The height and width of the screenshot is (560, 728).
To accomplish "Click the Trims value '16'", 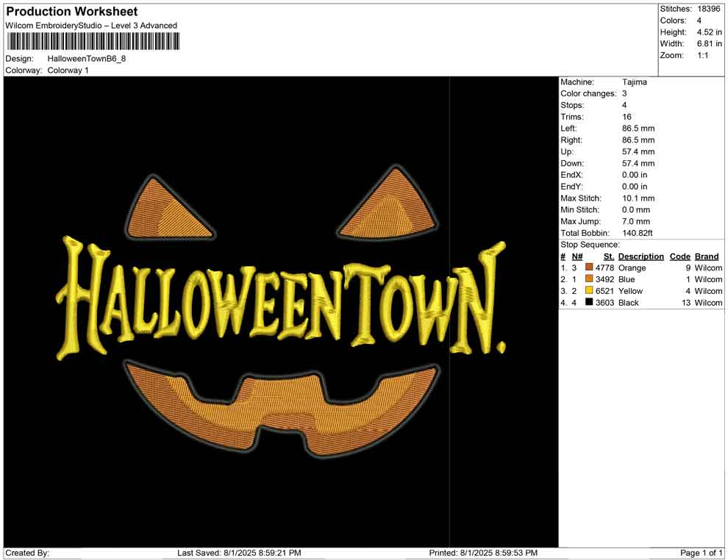I will pos(627,116).
